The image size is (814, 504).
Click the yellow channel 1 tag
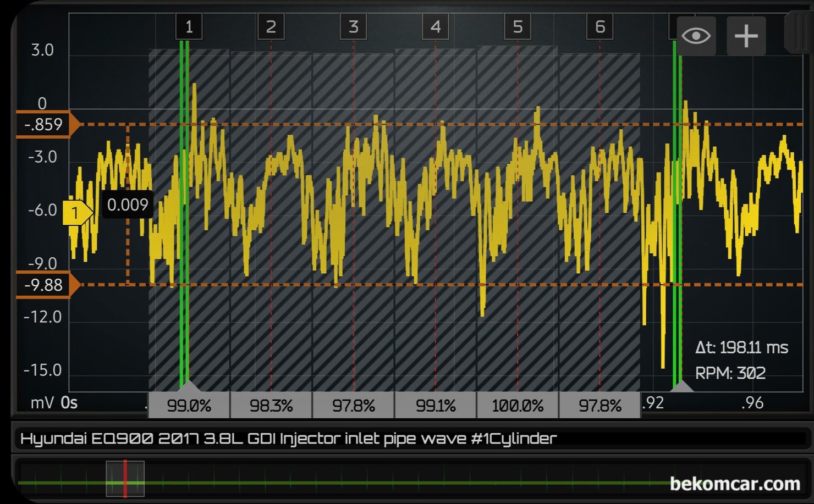76,213
